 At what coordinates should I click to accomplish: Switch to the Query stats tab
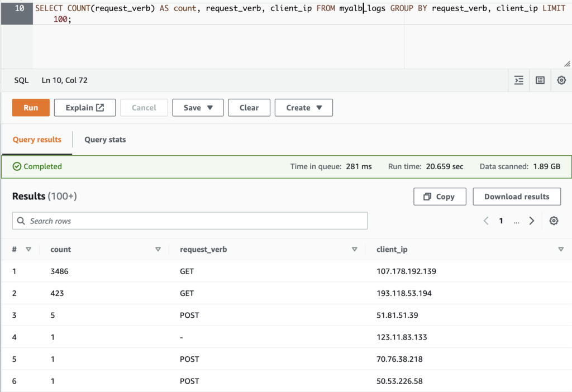click(104, 140)
